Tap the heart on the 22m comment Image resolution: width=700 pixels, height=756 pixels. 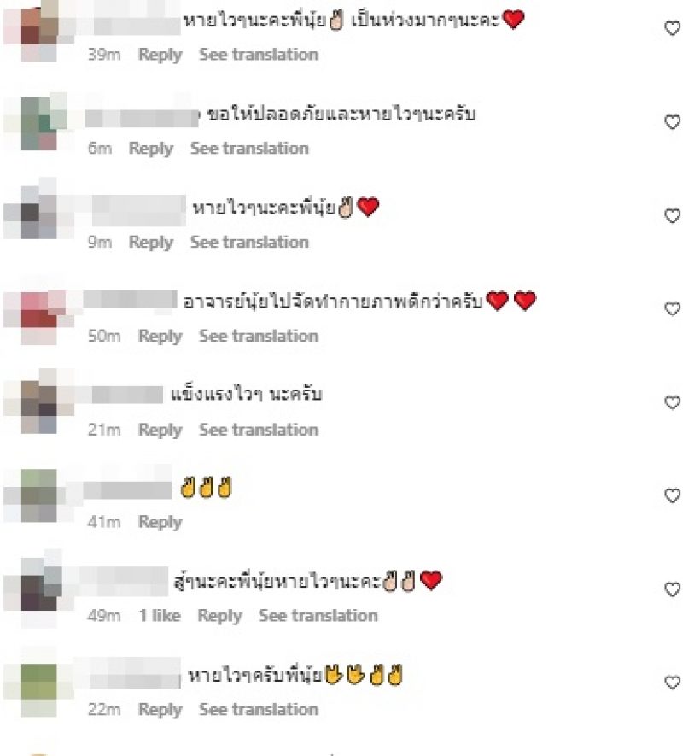point(672,683)
